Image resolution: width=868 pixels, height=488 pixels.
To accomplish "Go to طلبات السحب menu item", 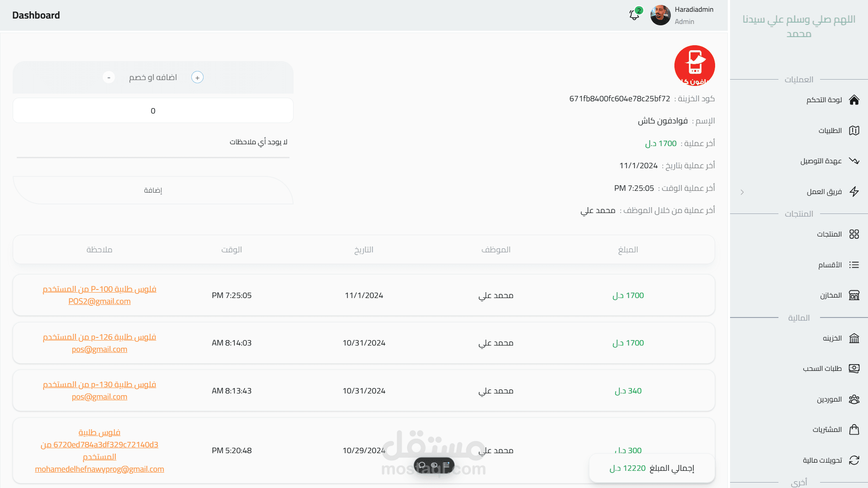I will [x=822, y=369].
